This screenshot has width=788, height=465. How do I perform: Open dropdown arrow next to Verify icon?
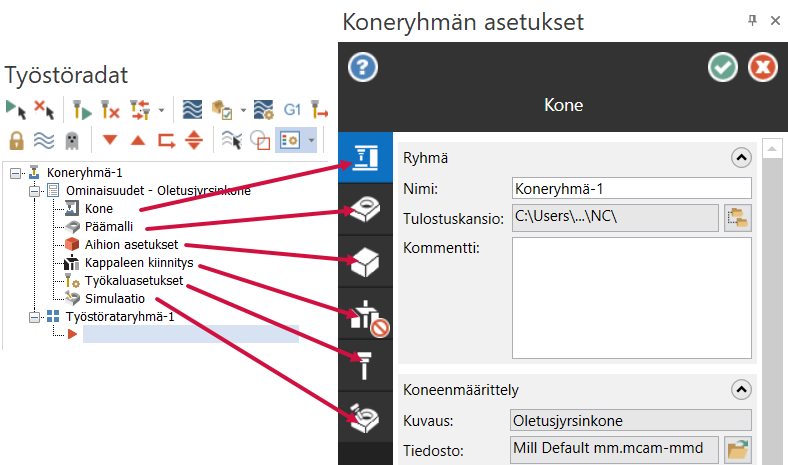click(x=243, y=110)
